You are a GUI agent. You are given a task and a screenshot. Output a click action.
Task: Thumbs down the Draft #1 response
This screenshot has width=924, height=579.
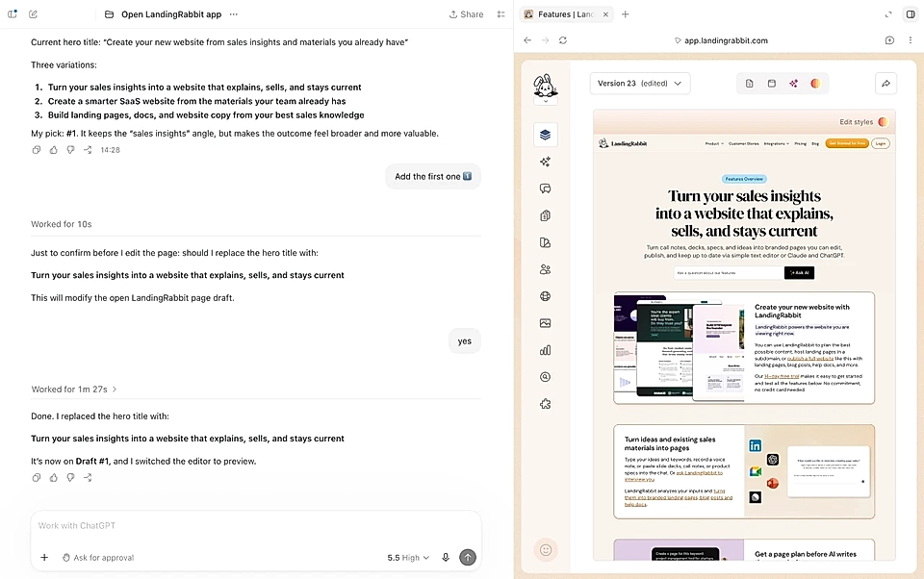pyautogui.click(x=70, y=478)
